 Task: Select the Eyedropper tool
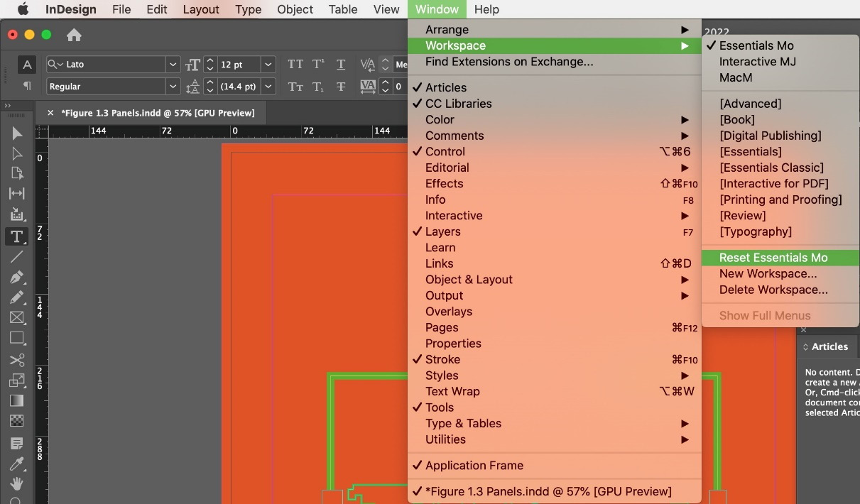[x=17, y=464]
